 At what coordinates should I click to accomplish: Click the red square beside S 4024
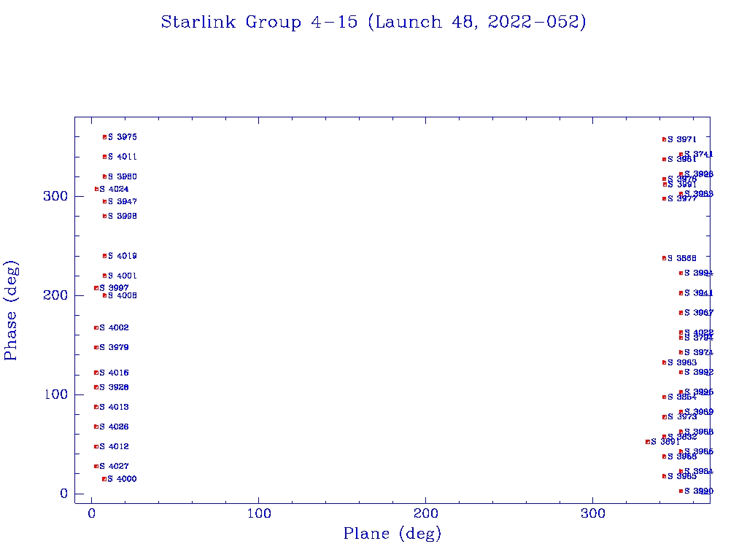click(96, 190)
